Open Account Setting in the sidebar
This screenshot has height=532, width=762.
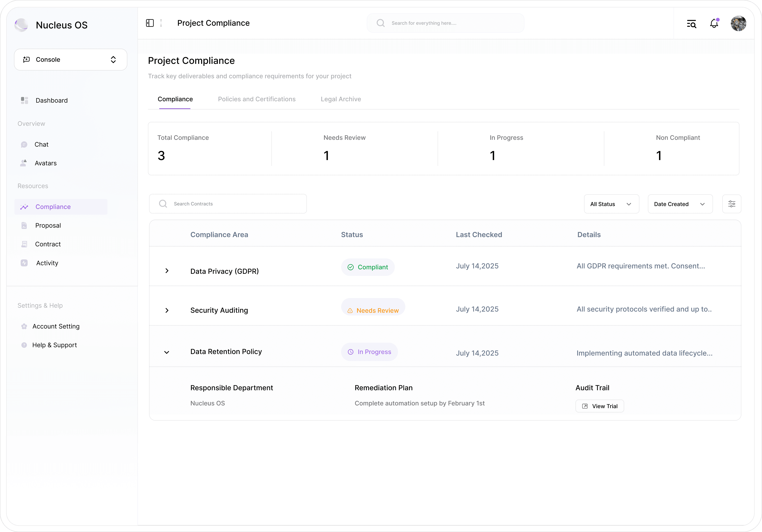point(56,326)
